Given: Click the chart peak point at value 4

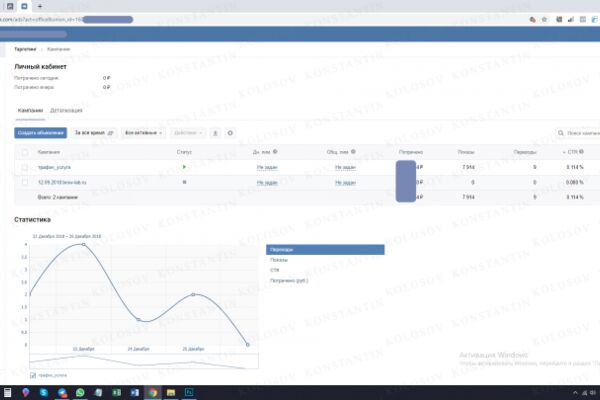Looking at the screenshot, I should coord(84,244).
